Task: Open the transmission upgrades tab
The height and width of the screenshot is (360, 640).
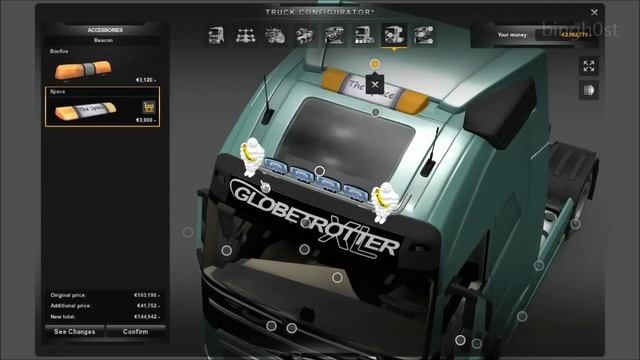Action: pyautogui.click(x=305, y=36)
